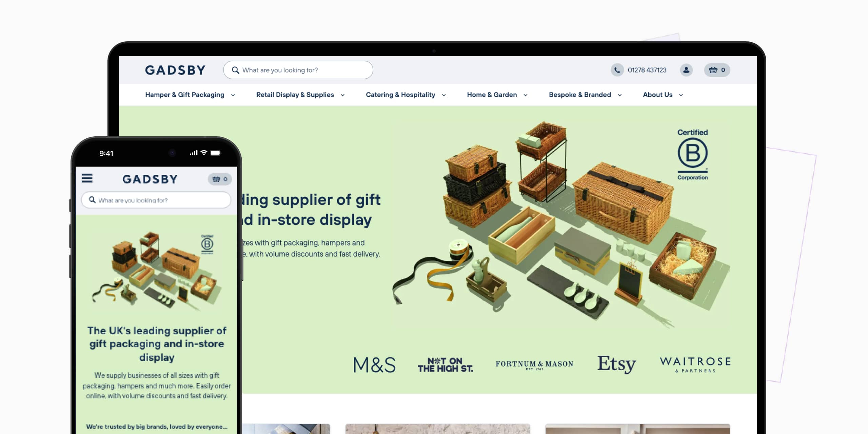868x434 pixels.
Task: Click the M&S brand logo
Action: click(374, 365)
